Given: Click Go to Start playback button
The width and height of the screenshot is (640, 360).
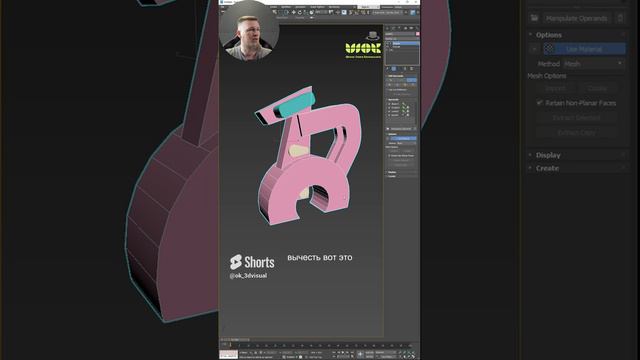Looking at the screenshot, I should [333, 352].
